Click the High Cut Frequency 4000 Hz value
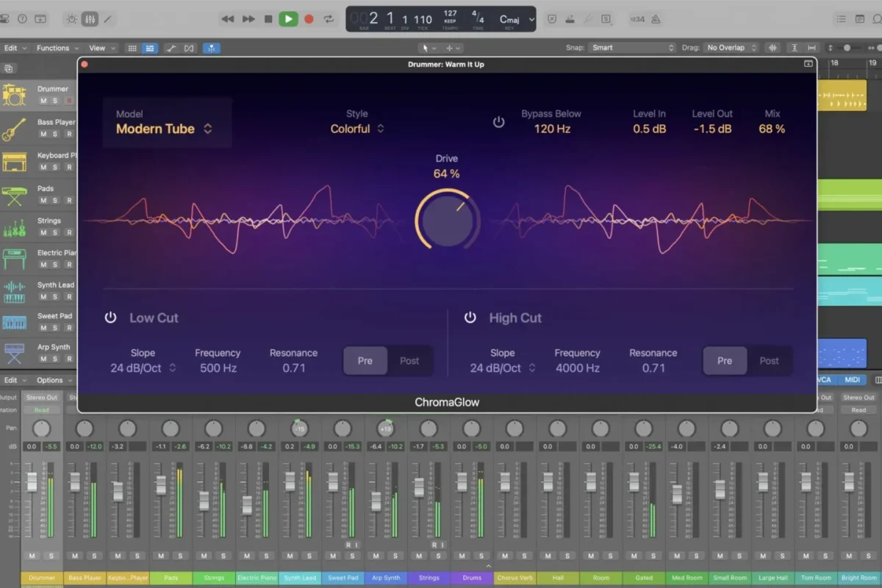The image size is (882, 588). pyautogui.click(x=577, y=368)
